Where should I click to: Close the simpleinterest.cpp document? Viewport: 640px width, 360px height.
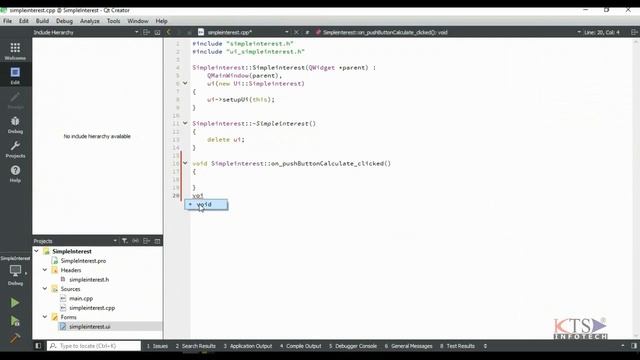click(x=297, y=32)
